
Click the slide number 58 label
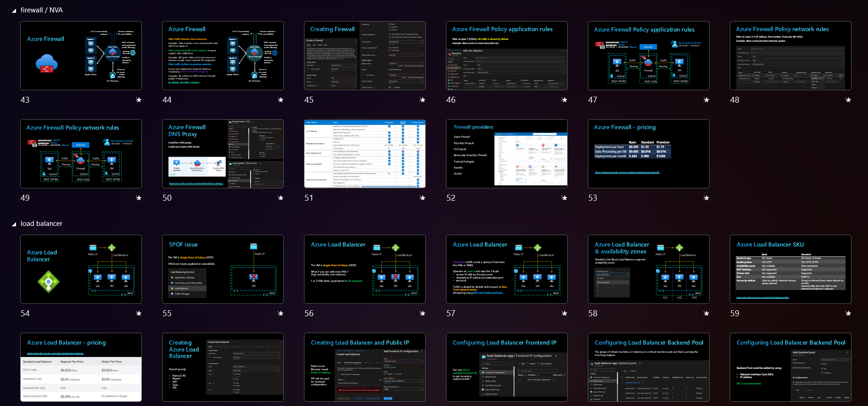tap(593, 313)
